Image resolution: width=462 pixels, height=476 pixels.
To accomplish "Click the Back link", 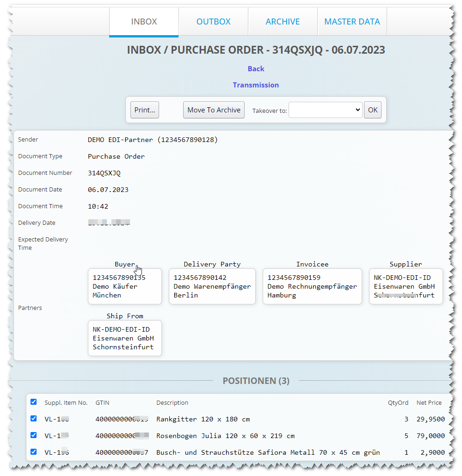I will [256, 69].
